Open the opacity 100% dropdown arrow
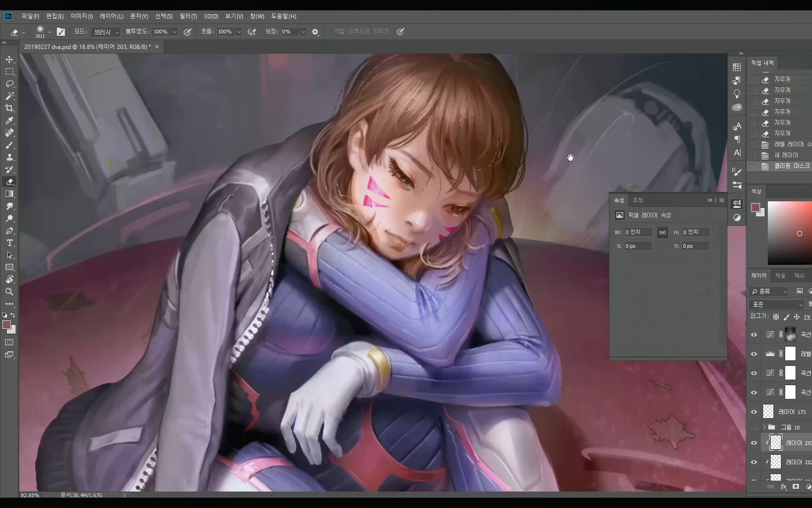 point(174,32)
